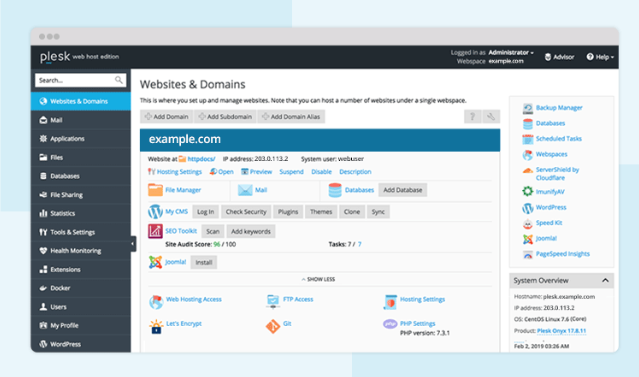Image resolution: width=639 pixels, height=377 pixels.
Task: Click the Databases stack icon beside Add Database
Action: click(x=335, y=190)
